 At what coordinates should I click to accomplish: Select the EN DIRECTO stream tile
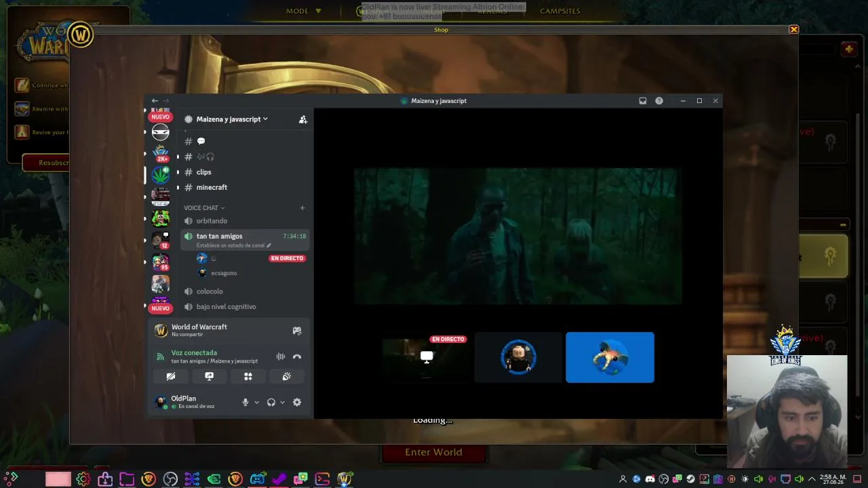point(426,357)
